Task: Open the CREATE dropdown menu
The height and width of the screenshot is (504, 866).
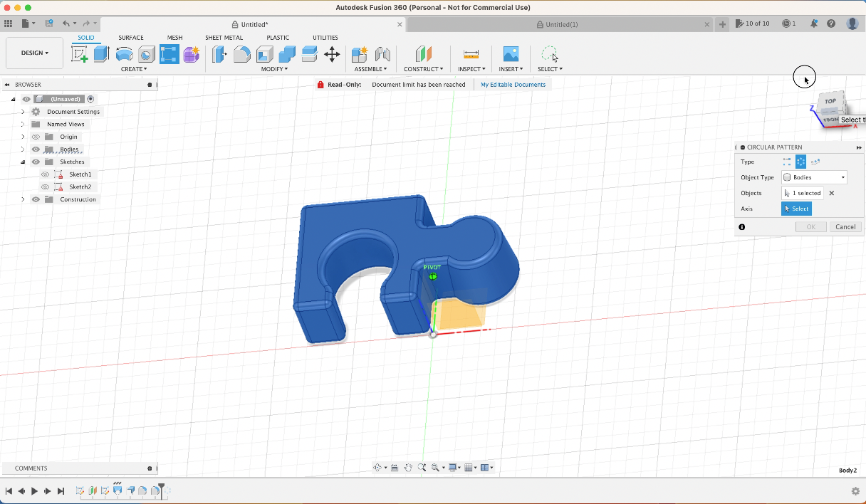Action: (134, 69)
